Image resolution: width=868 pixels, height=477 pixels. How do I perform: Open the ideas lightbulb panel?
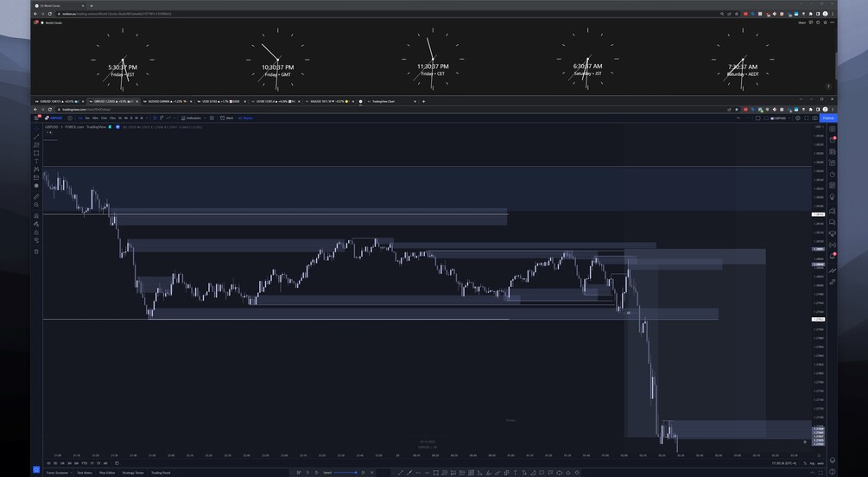tap(832, 197)
